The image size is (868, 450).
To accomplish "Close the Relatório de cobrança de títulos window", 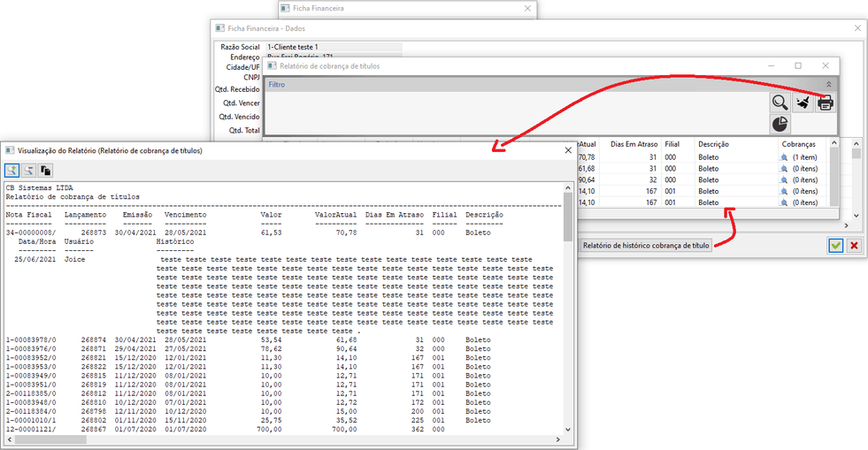I will [x=826, y=65].
